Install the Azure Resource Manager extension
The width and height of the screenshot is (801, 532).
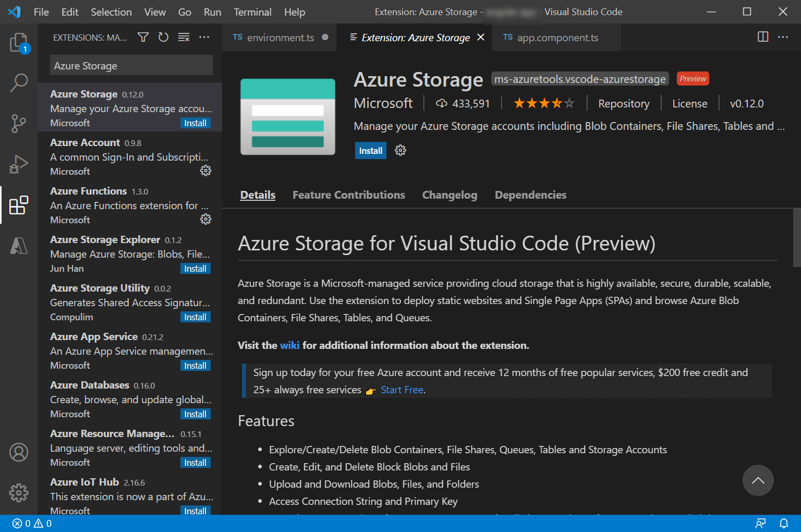click(196, 463)
